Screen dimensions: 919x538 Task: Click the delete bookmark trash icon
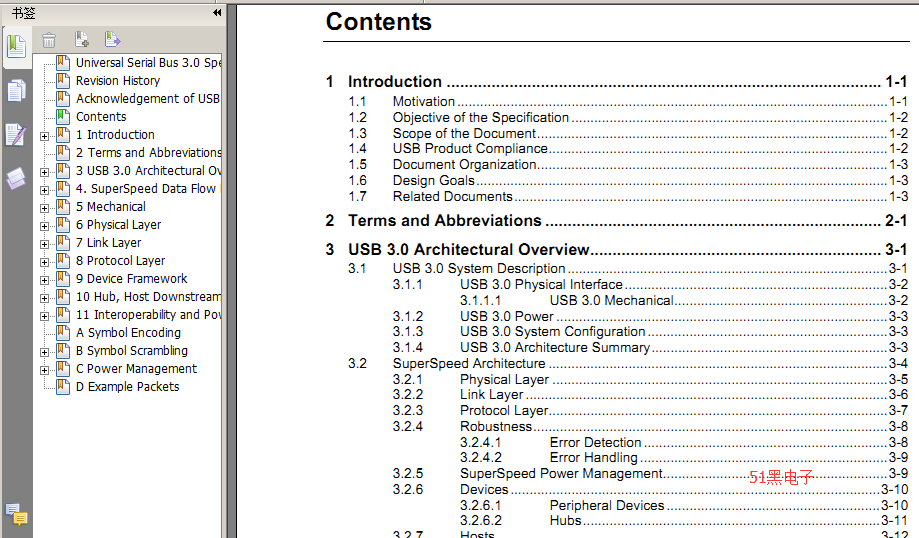tap(49, 40)
